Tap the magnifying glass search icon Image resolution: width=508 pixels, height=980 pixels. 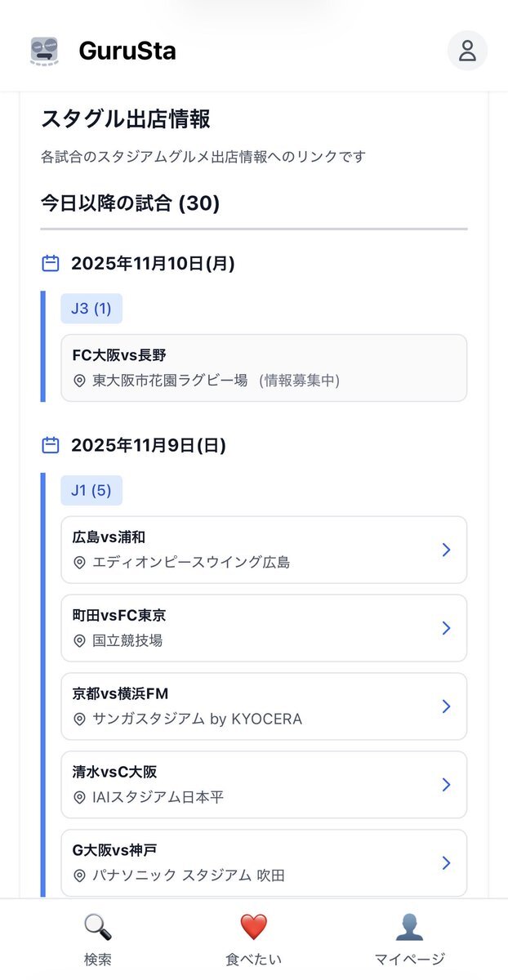98,927
